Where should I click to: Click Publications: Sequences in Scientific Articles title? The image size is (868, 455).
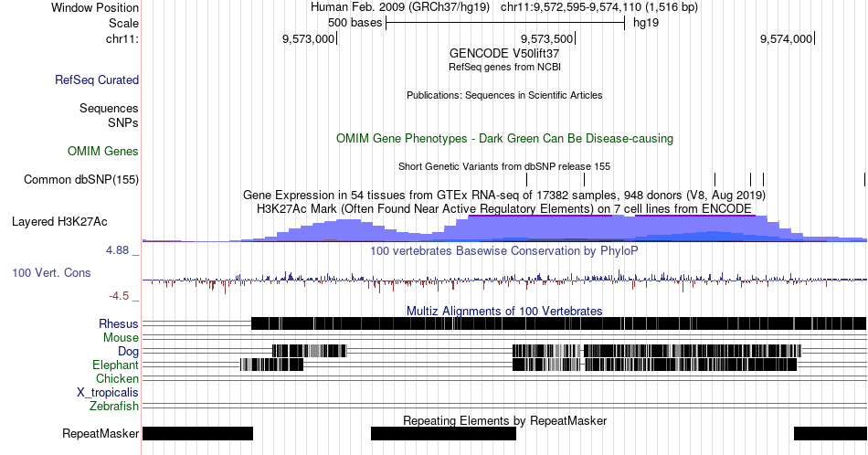point(504,95)
